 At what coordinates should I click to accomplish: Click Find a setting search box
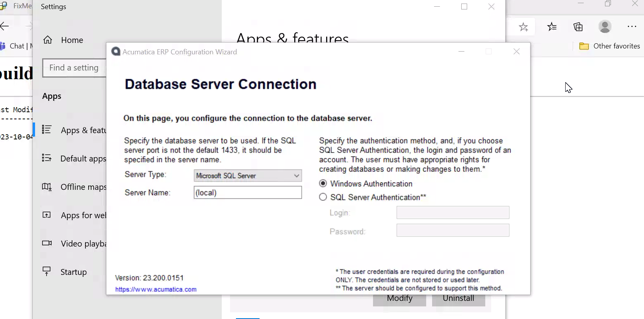[74, 68]
